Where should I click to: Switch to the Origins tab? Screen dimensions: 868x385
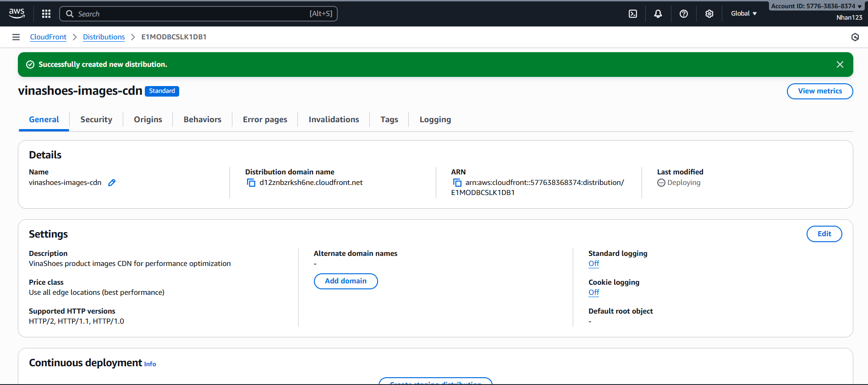(x=148, y=119)
